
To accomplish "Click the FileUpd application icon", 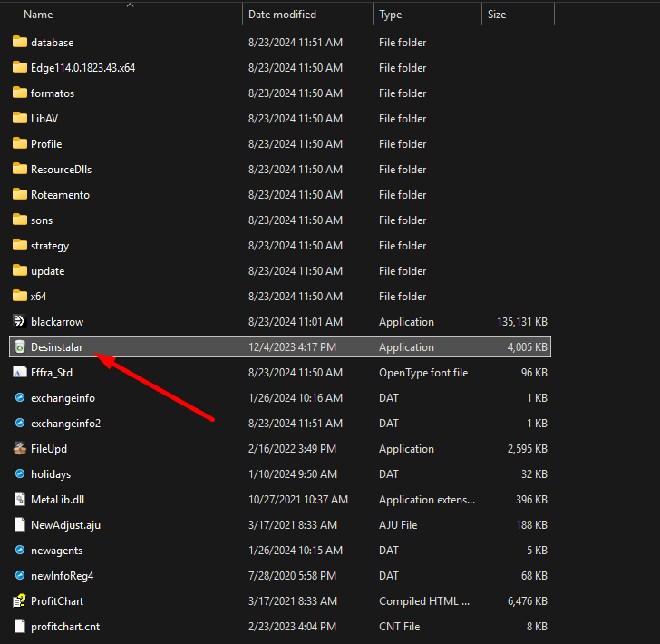I will 20,449.
